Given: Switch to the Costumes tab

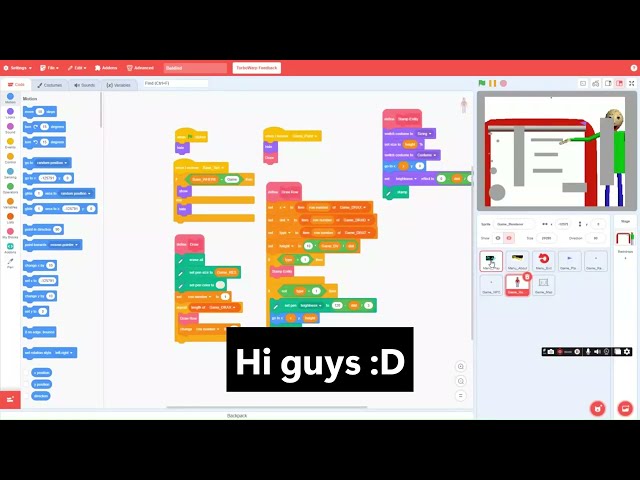Looking at the screenshot, I should click(x=50, y=85).
